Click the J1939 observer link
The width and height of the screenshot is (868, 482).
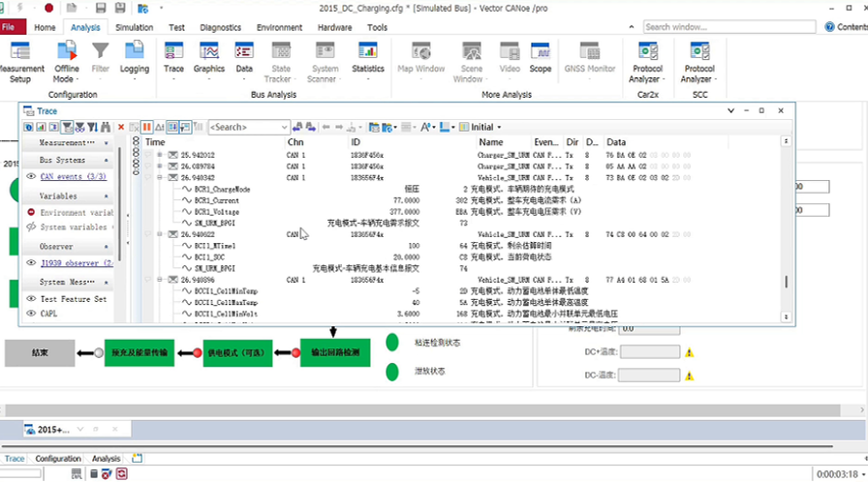[x=77, y=263]
